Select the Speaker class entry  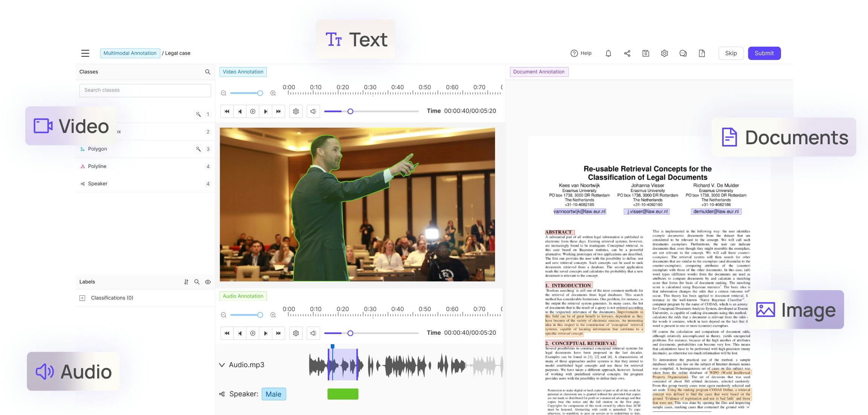(98, 184)
